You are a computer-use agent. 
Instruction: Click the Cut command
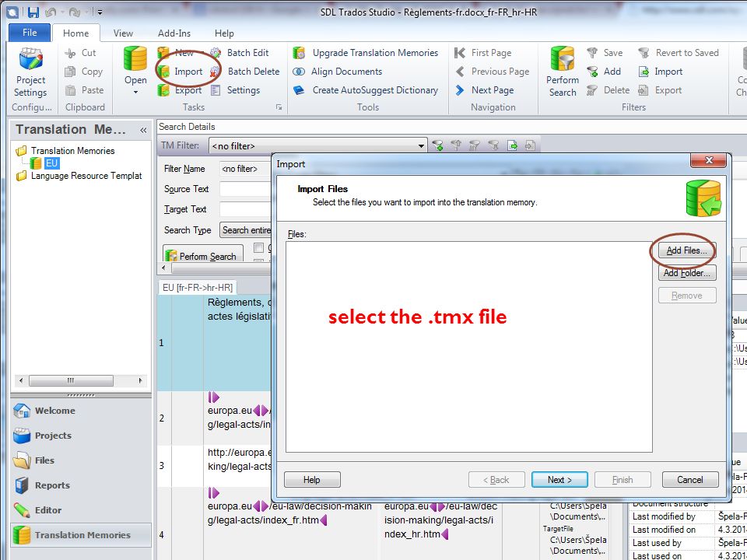pos(80,53)
